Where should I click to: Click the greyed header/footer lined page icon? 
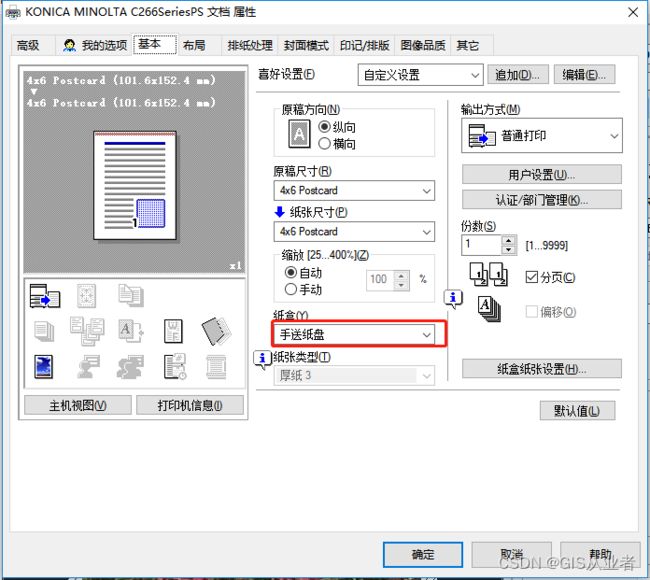coord(216,366)
